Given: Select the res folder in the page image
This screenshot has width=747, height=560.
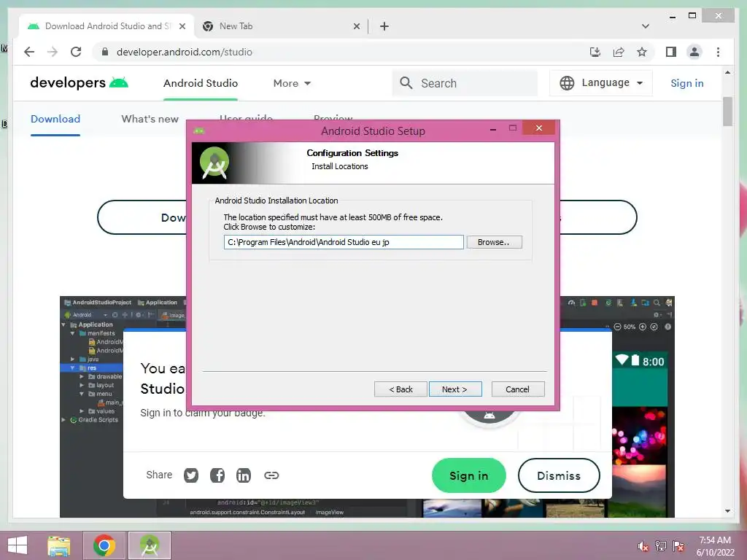Looking at the screenshot, I should tap(91, 368).
